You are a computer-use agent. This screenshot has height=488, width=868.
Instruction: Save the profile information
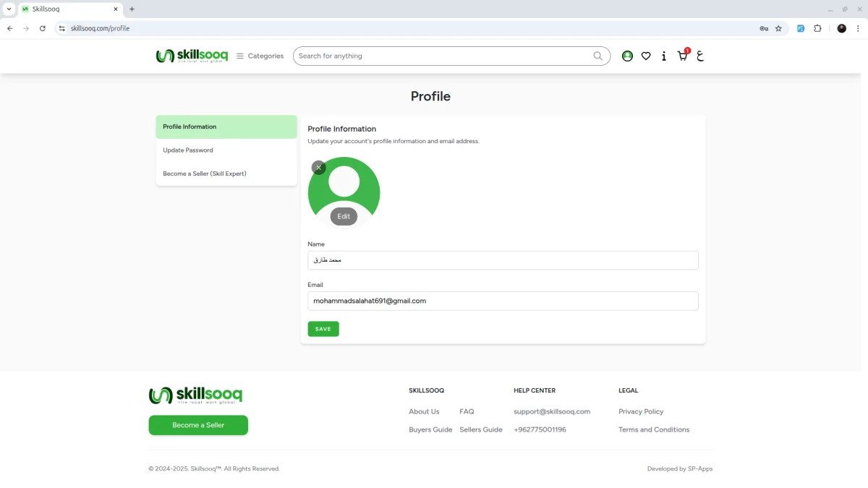[323, 329]
